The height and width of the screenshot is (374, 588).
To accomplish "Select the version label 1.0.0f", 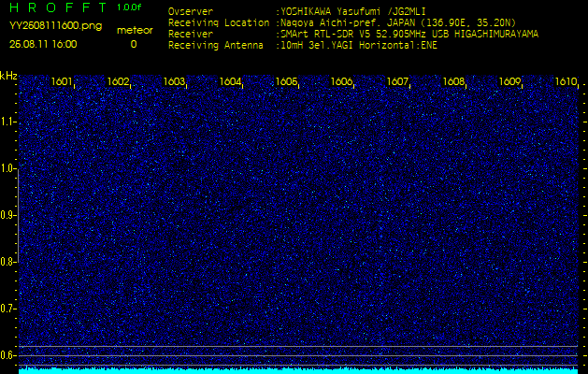I will coord(129,7).
